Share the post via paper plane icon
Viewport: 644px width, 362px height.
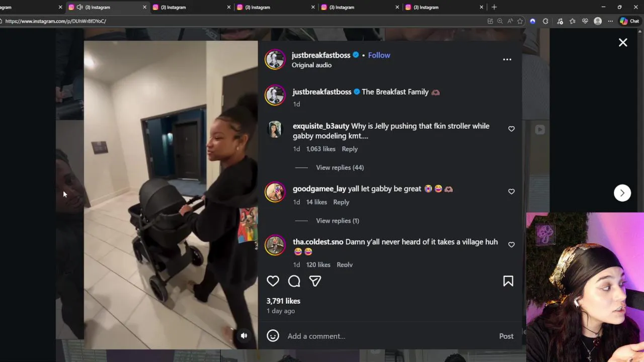pyautogui.click(x=315, y=281)
